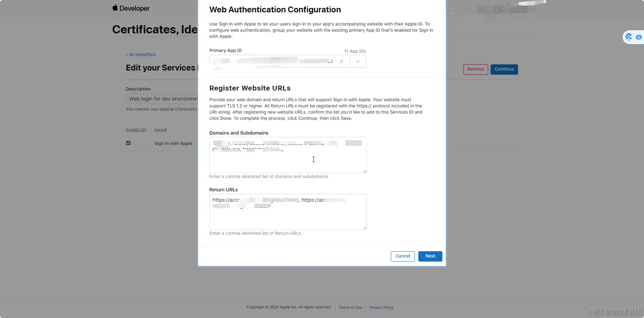Click the Description input field

tap(162, 99)
